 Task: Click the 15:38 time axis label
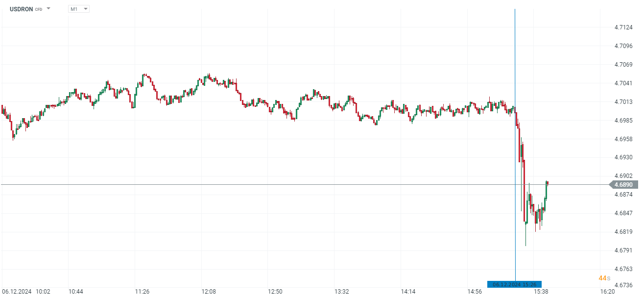coord(541,291)
